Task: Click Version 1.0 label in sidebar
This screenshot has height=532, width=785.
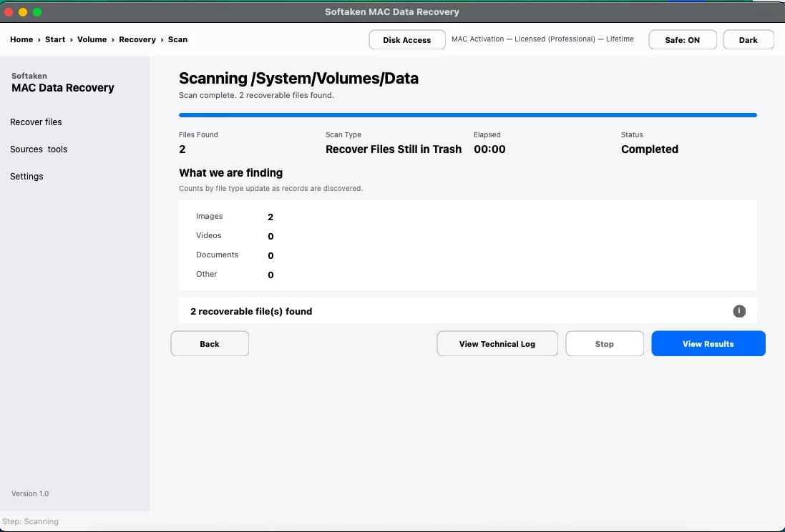Action: 30,493
